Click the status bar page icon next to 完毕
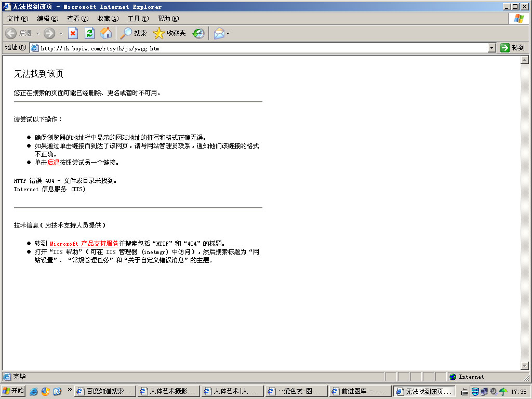The image size is (532, 399). (7, 377)
